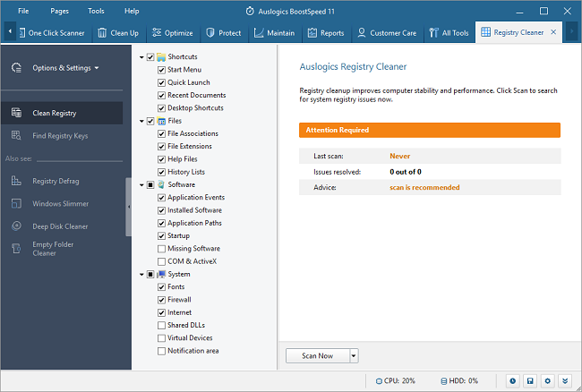Image resolution: width=582 pixels, height=392 pixels.
Task: Uncheck the Firewall checkbox
Action: (x=161, y=300)
